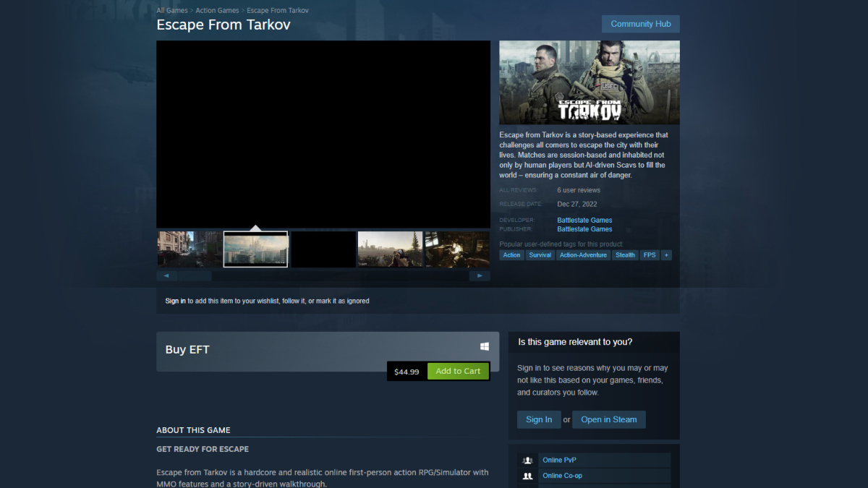Viewport: 868px width, 488px height.
Task: Expand more tags with the plus button
Action: click(666, 255)
